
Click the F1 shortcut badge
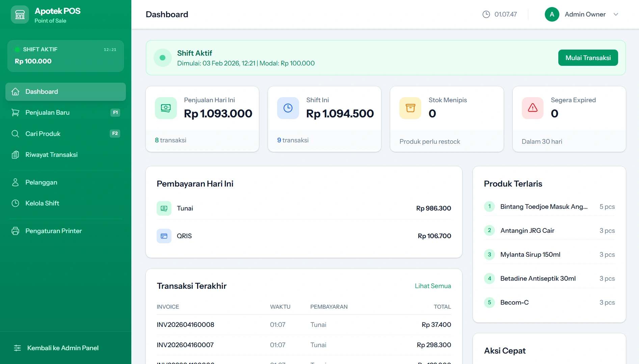pyautogui.click(x=115, y=112)
